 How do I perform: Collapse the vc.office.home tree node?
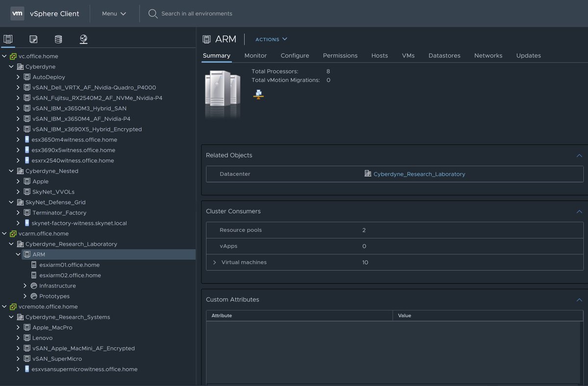pos(4,56)
